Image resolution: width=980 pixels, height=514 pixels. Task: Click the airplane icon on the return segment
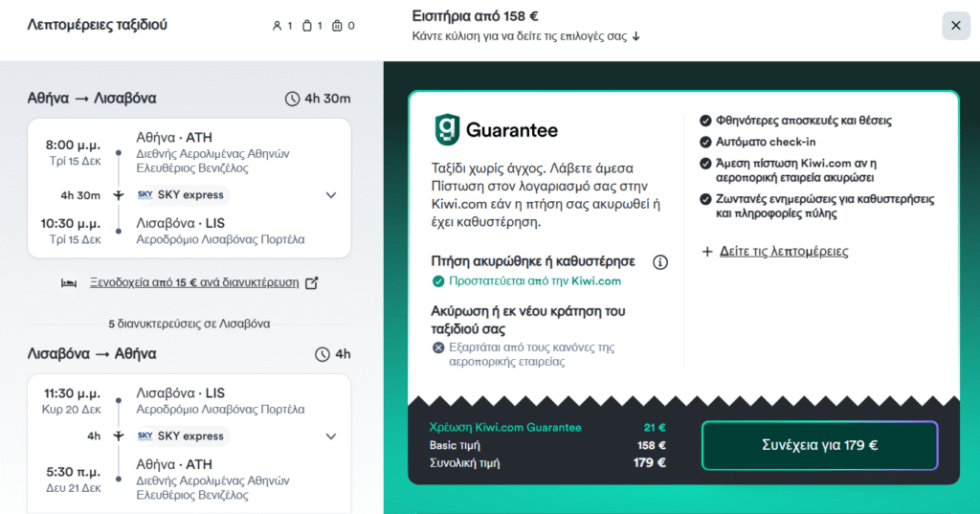click(x=118, y=436)
